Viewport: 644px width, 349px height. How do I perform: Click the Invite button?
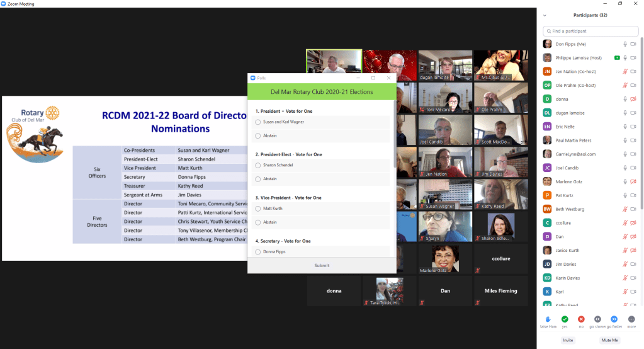(568, 340)
